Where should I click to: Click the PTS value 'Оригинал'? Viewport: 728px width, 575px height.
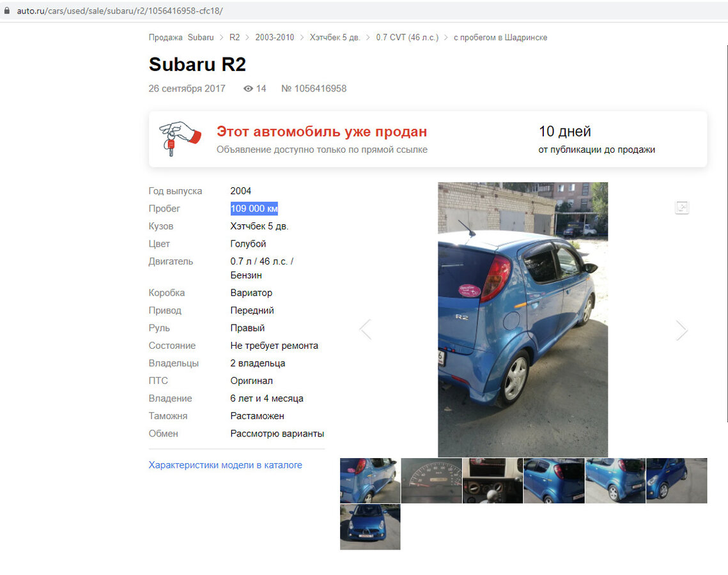(251, 381)
